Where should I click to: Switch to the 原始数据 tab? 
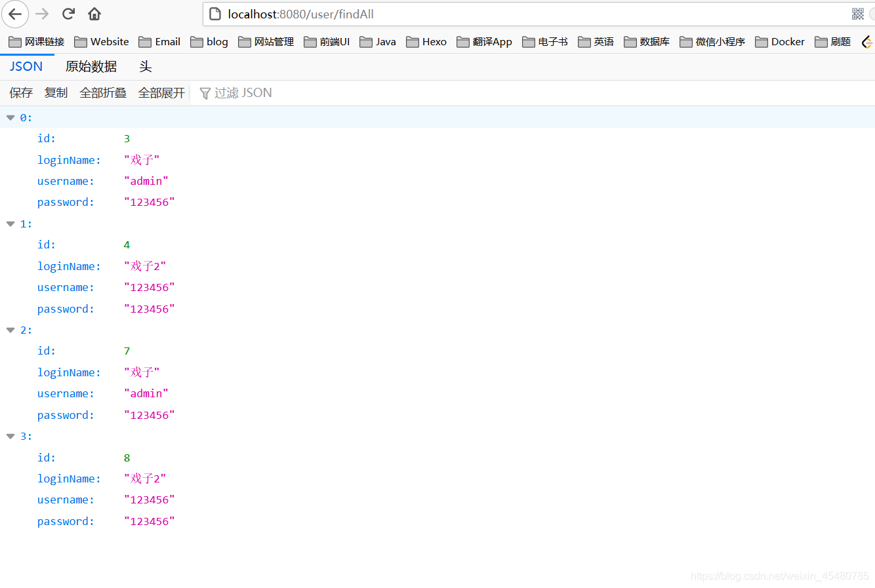[91, 66]
